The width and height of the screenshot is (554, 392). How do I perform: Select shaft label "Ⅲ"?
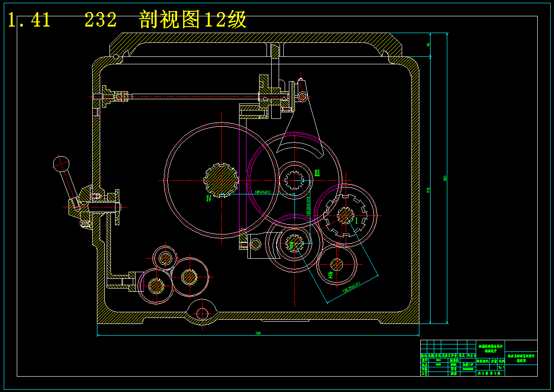click(317, 173)
